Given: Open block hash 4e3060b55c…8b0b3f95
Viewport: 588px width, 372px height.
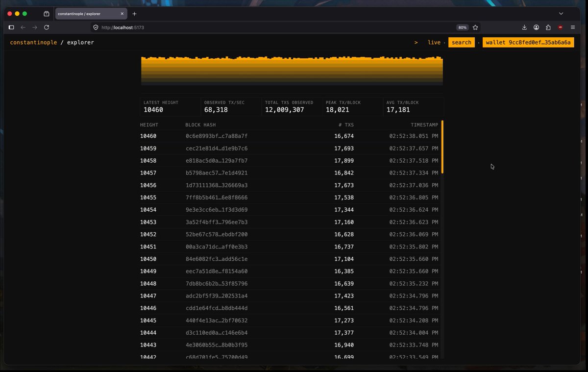Looking at the screenshot, I should [217, 345].
